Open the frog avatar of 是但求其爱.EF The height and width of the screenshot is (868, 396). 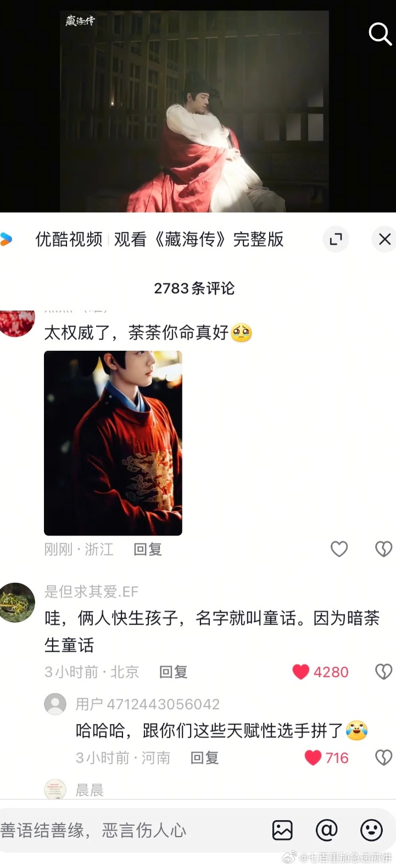click(x=17, y=602)
